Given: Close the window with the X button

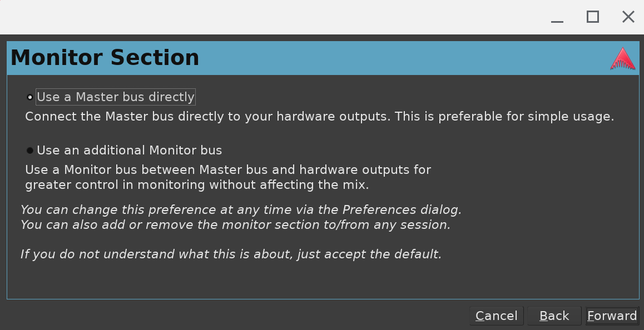Looking at the screenshot, I should point(628,17).
